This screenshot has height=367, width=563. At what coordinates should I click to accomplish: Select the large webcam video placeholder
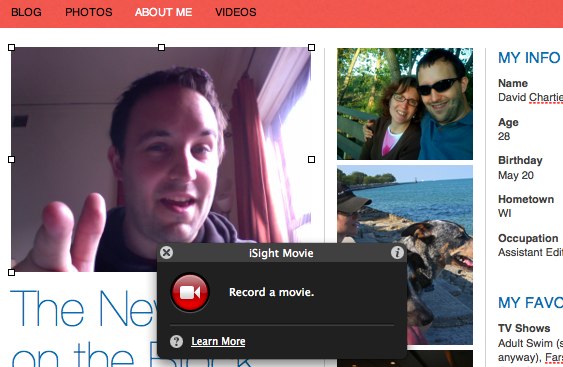161,159
